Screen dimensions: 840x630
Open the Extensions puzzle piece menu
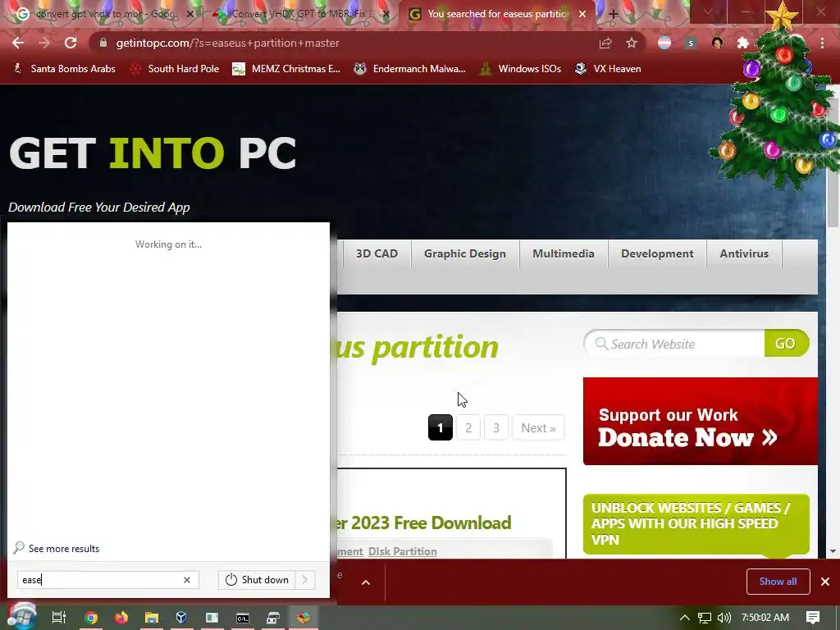click(743, 43)
